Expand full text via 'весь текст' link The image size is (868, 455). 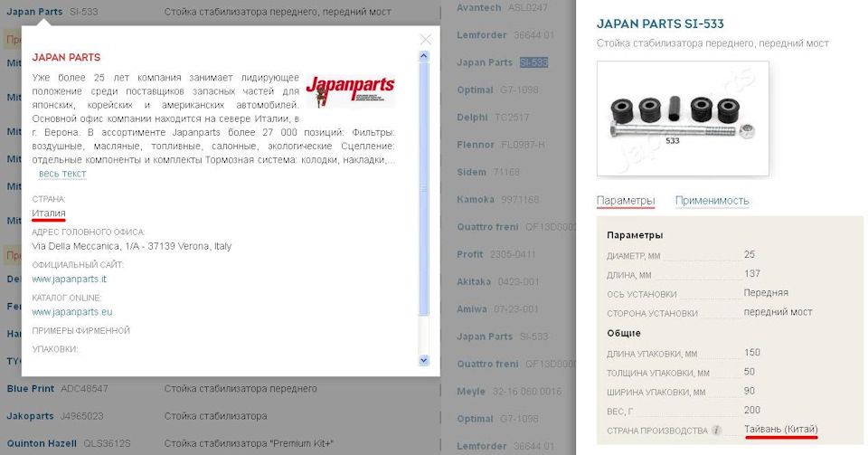click(62, 174)
